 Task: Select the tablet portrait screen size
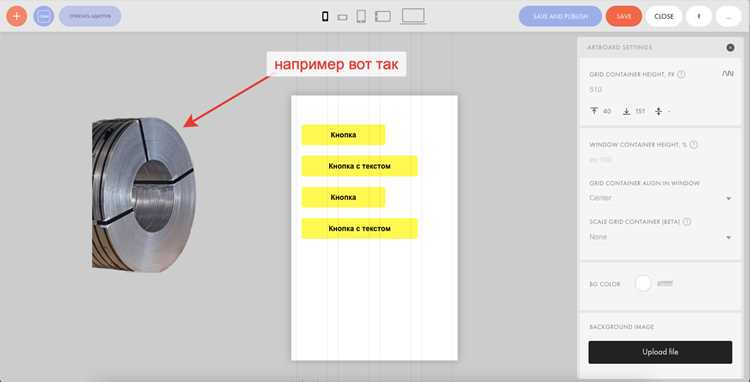pos(361,17)
